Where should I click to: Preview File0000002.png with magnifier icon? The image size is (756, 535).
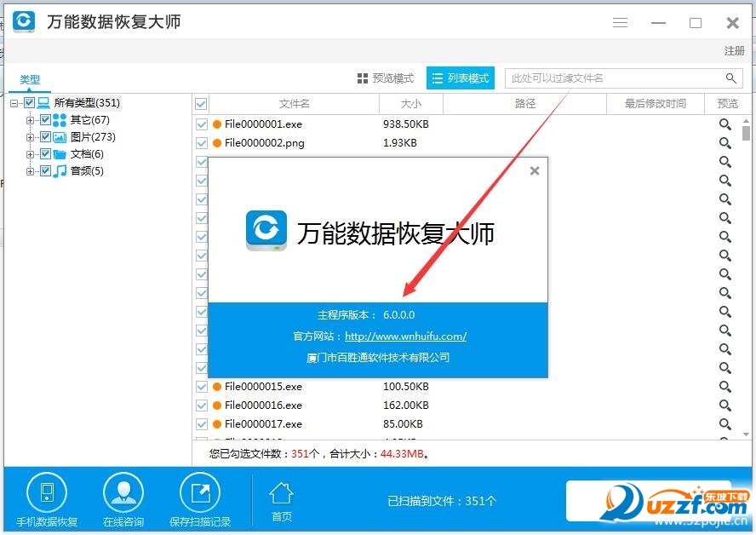click(x=724, y=143)
